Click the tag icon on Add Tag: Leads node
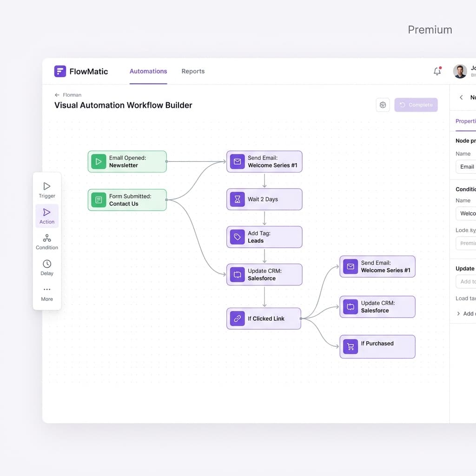Image resolution: width=476 pixels, height=476 pixels. [x=238, y=237]
